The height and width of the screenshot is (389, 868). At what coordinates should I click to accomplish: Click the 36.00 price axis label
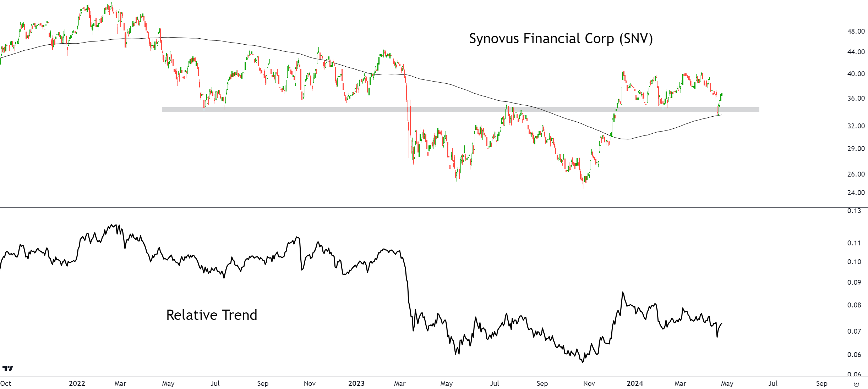(856, 98)
